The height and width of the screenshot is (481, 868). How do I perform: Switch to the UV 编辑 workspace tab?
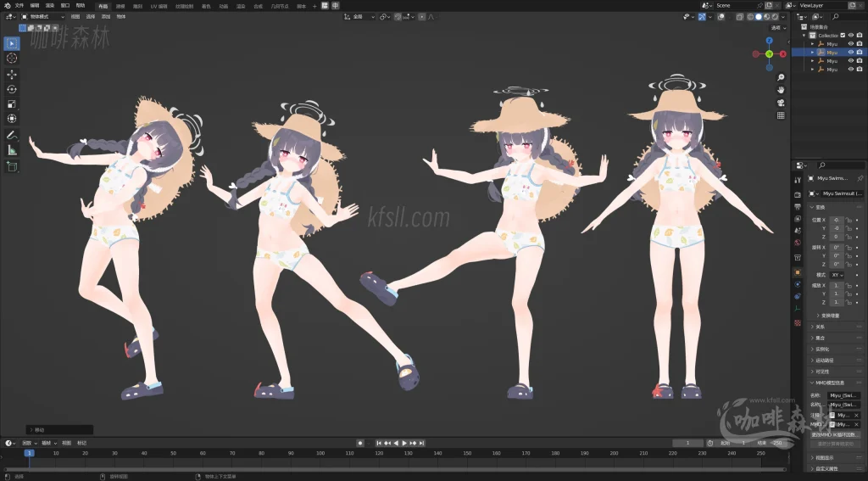pyautogui.click(x=159, y=6)
